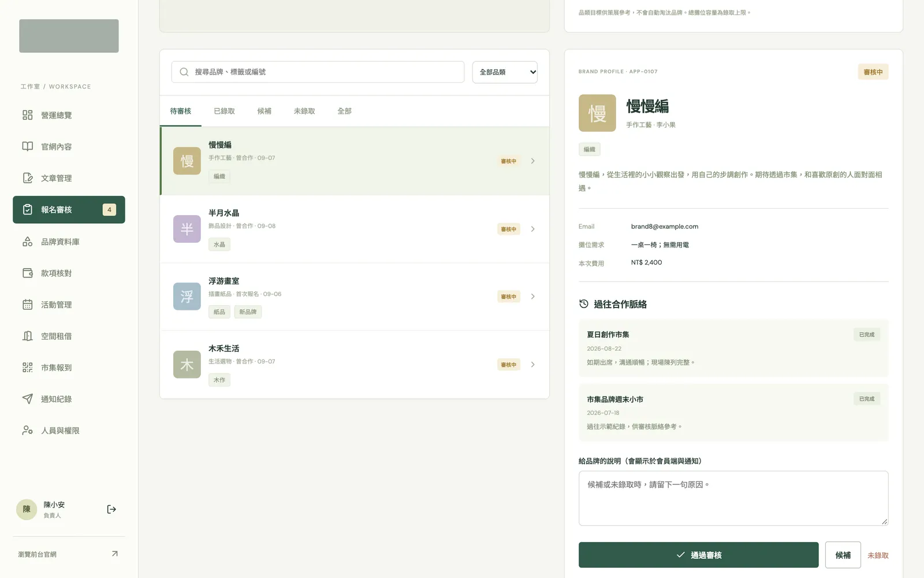Click 款項核對 wallet icon

pyautogui.click(x=27, y=273)
